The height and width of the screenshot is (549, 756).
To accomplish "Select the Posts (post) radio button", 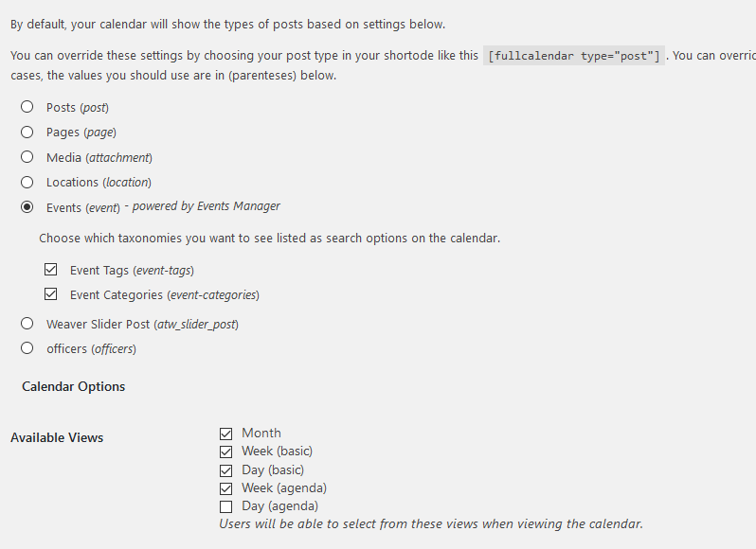I will pyautogui.click(x=27, y=108).
